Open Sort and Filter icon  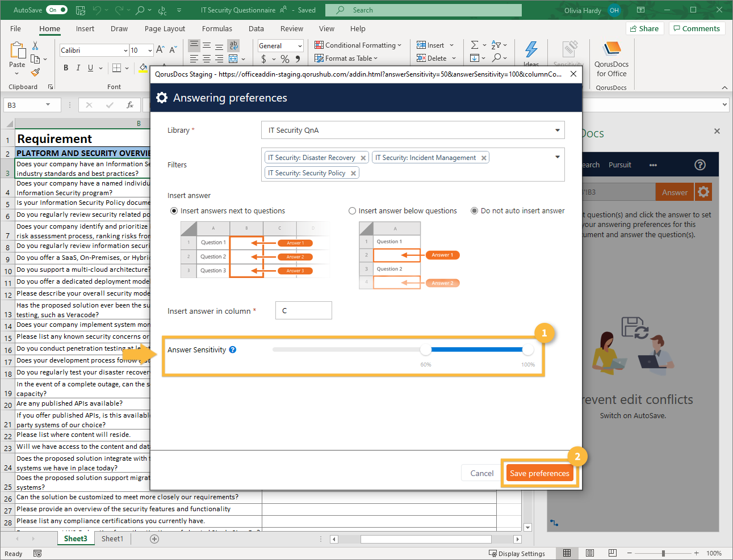coord(496,45)
